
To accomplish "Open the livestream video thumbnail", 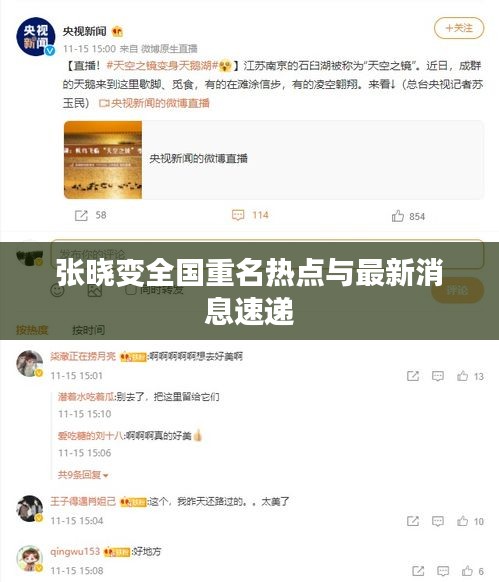I will (103, 160).
